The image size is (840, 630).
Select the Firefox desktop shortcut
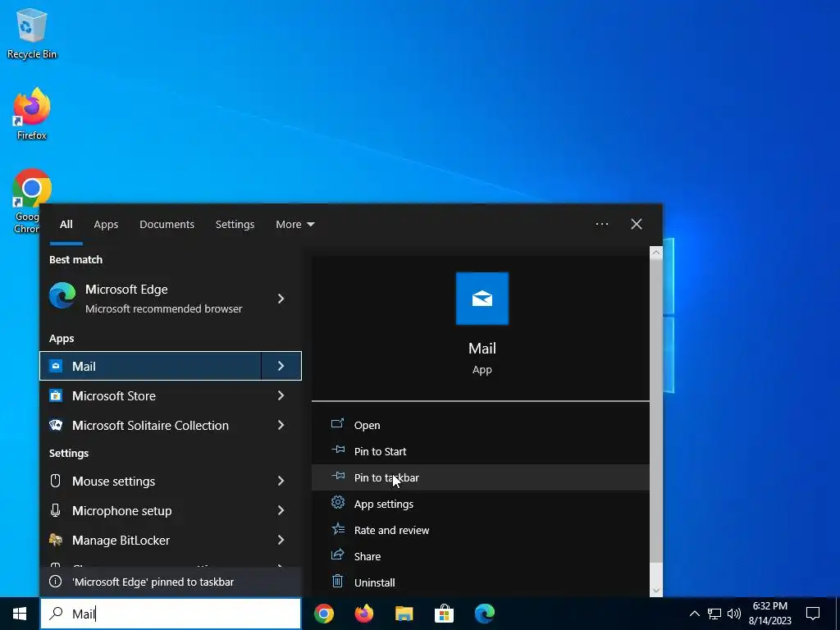(32, 114)
